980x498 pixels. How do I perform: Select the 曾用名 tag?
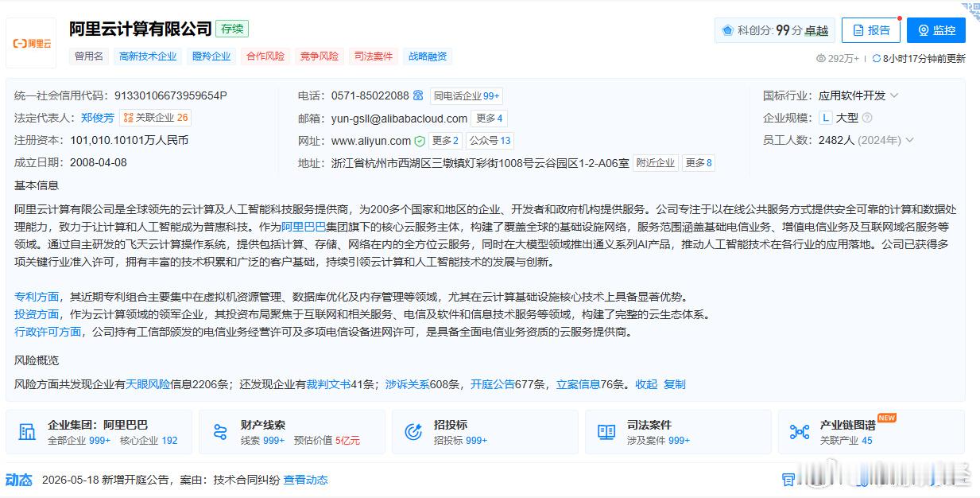tap(89, 56)
